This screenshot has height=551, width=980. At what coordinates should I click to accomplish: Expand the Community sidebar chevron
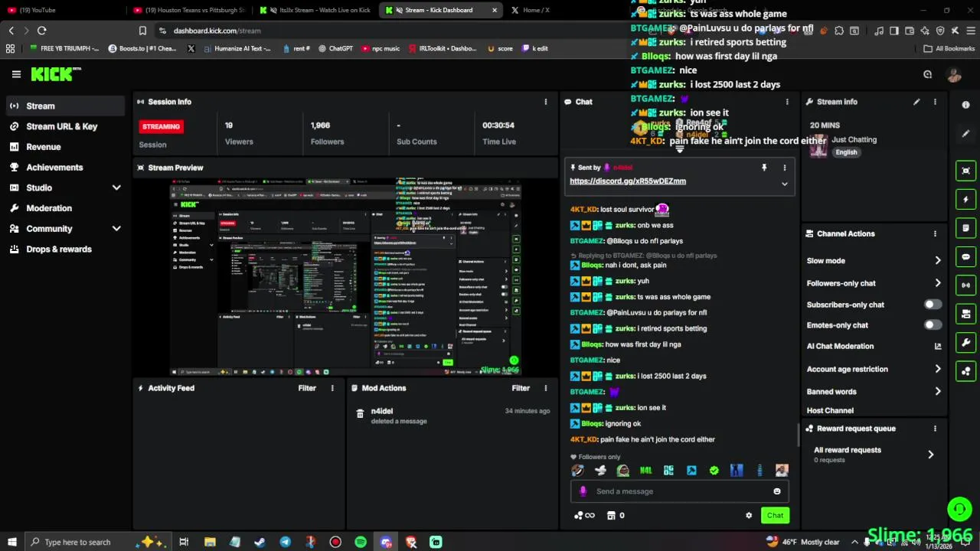coord(116,228)
